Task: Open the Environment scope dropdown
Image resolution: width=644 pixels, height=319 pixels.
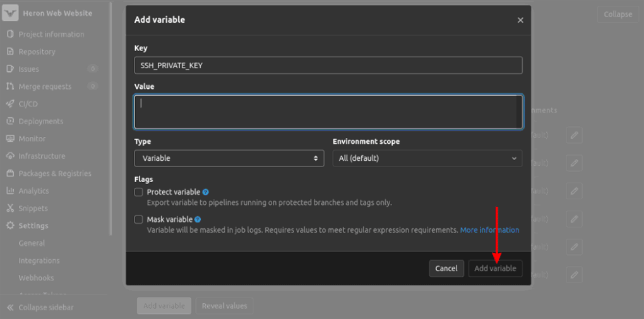Action: [x=427, y=158]
